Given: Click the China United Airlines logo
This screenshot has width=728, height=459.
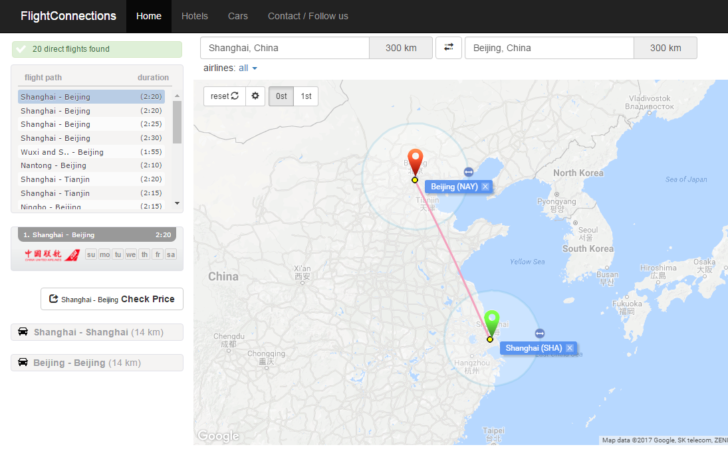Looking at the screenshot, I should point(52,254).
